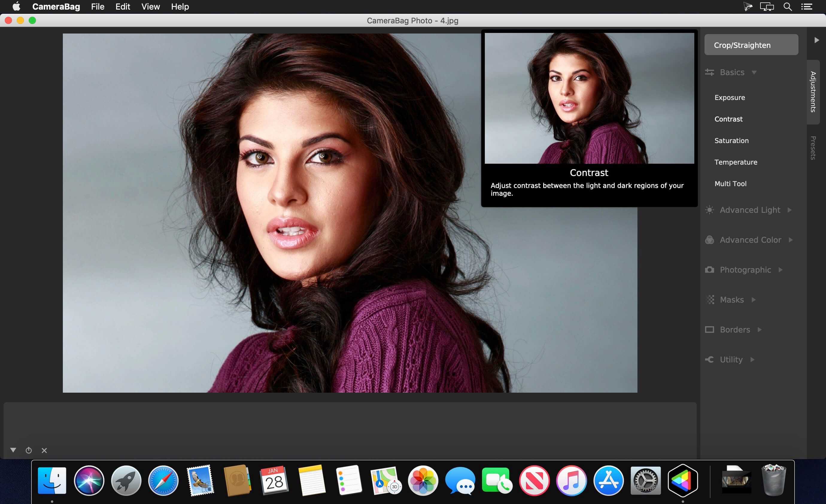This screenshot has height=504, width=826.
Task: Open Trash in the dock
Action: [x=774, y=480]
